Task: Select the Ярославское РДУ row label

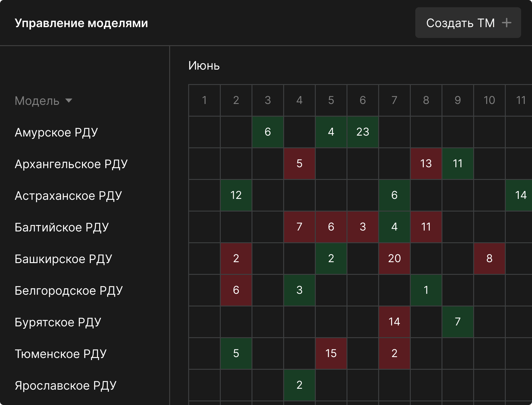Action: point(65,385)
